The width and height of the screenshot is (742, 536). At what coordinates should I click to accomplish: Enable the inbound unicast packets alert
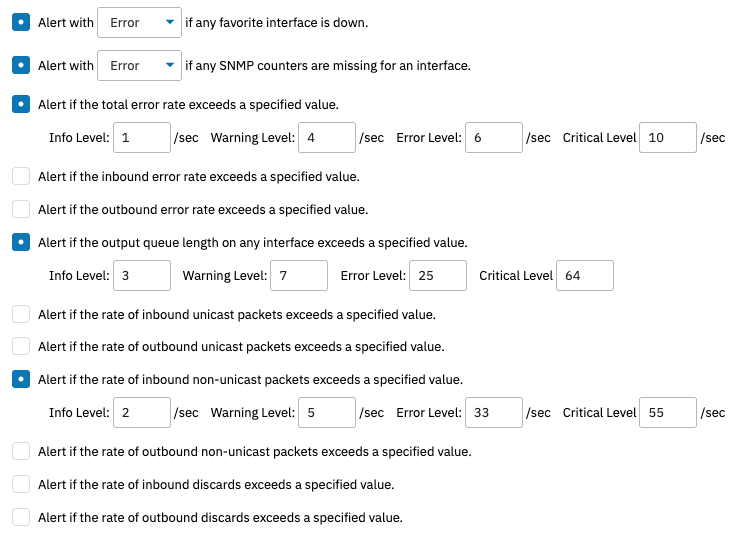pos(21,314)
